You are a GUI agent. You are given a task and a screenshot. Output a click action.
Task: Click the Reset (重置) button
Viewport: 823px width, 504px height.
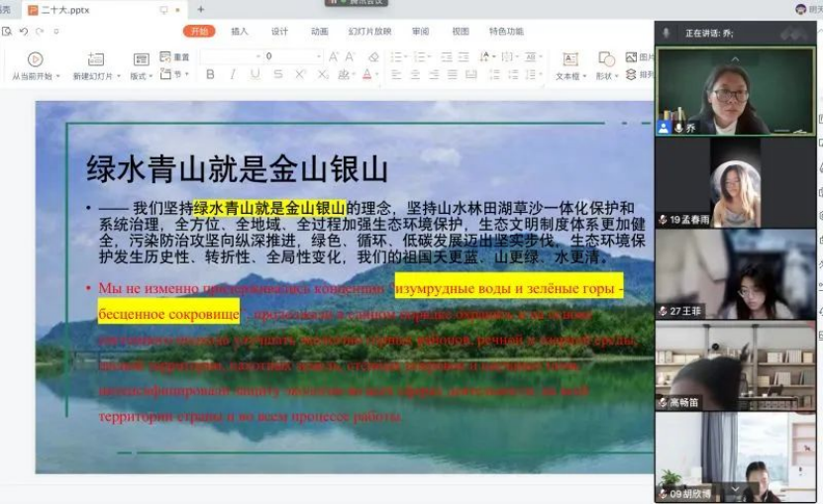click(x=176, y=57)
